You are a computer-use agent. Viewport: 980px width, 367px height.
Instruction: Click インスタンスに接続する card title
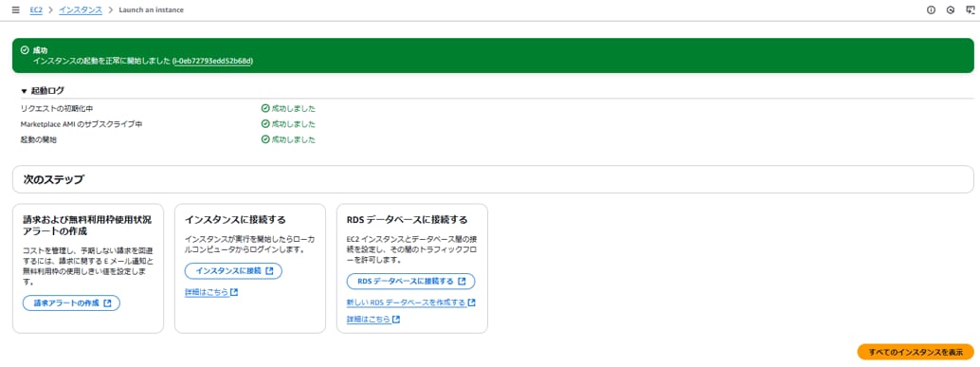236,220
